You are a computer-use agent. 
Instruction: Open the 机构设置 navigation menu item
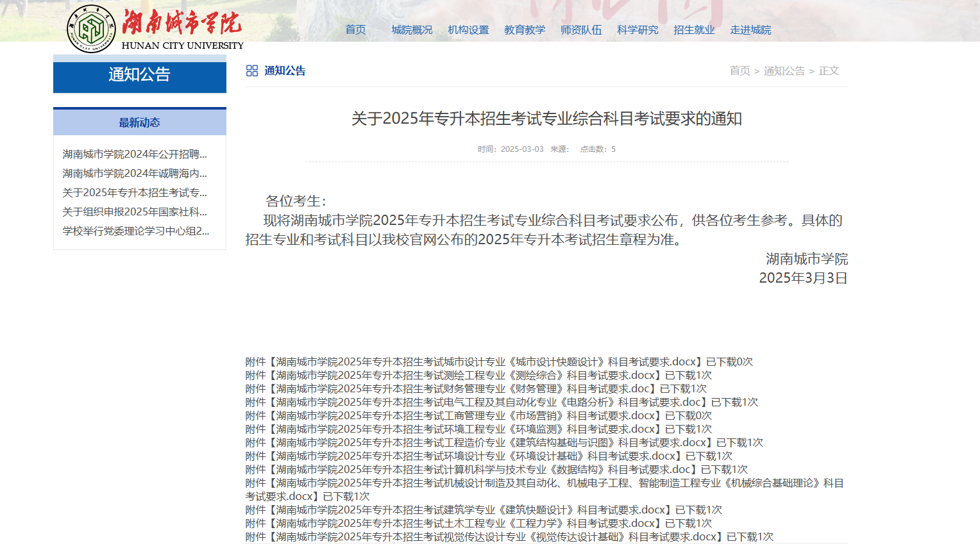(468, 29)
